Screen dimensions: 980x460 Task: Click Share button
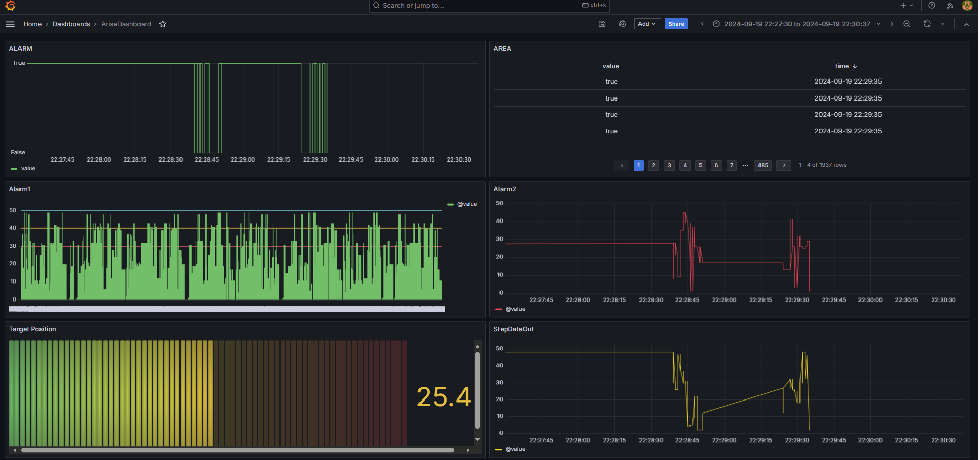(x=676, y=24)
